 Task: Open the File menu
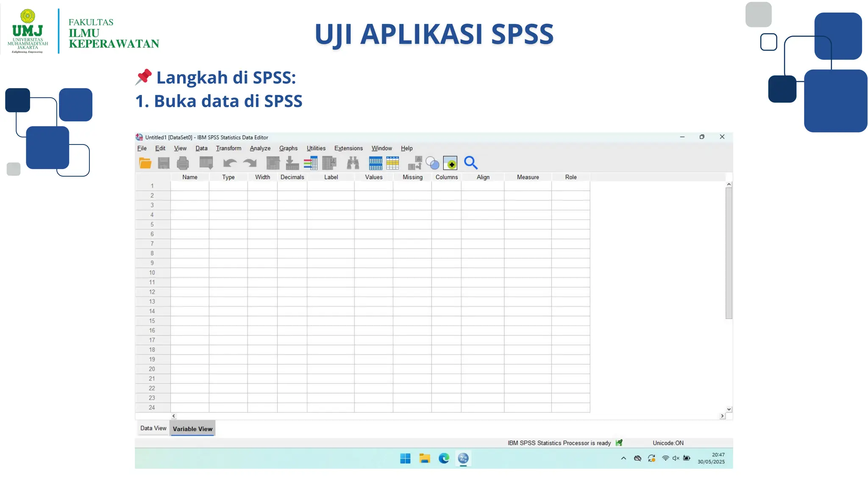[142, 148]
